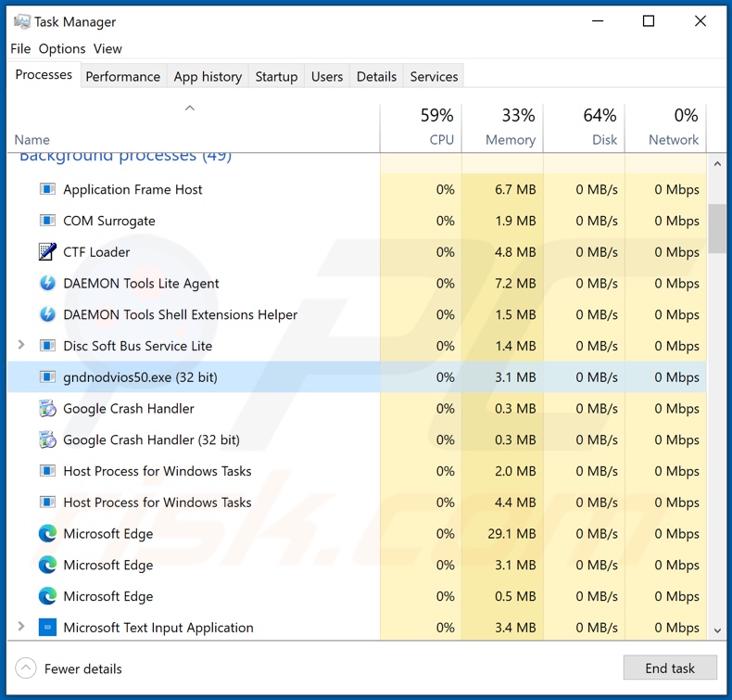The height and width of the screenshot is (700, 732).
Task: Switch to the Users tab
Action: pyautogui.click(x=327, y=77)
